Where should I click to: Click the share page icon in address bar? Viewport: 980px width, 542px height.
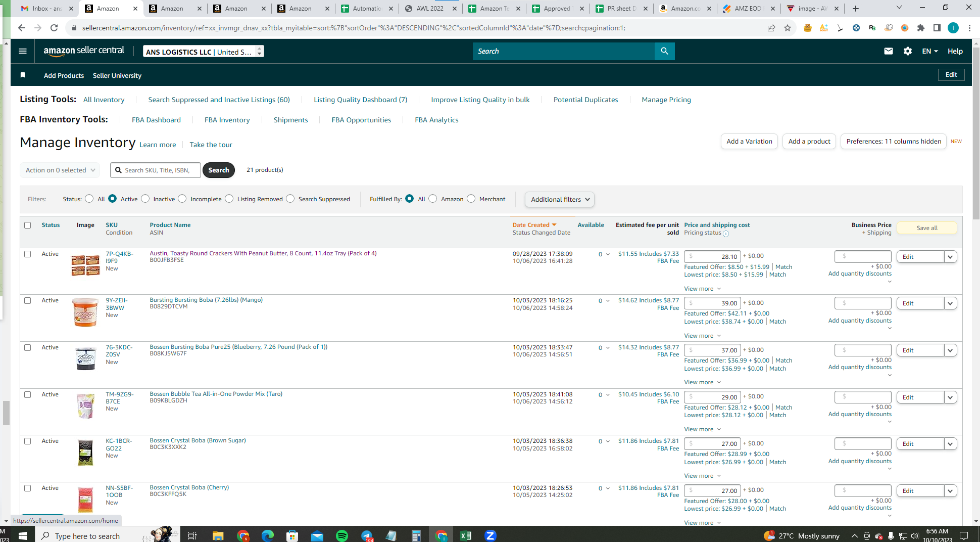[771, 28]
